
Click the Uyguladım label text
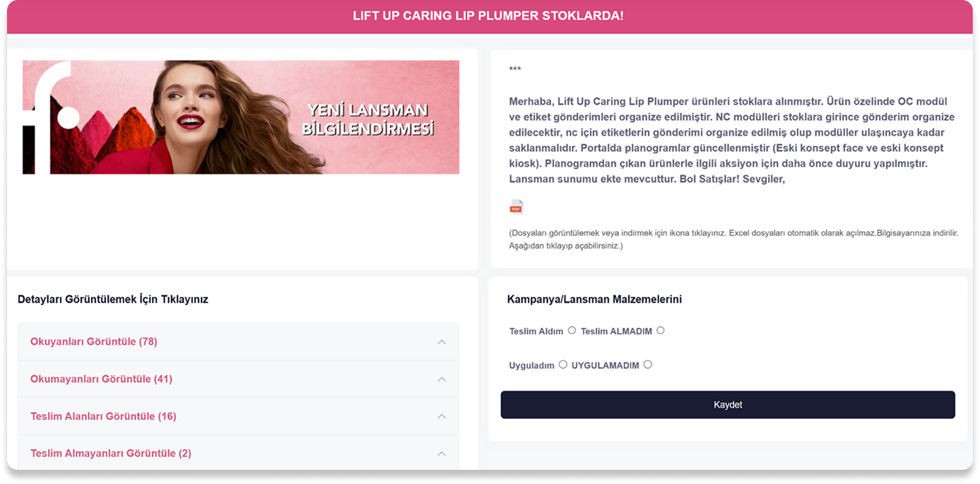point(531,366)
